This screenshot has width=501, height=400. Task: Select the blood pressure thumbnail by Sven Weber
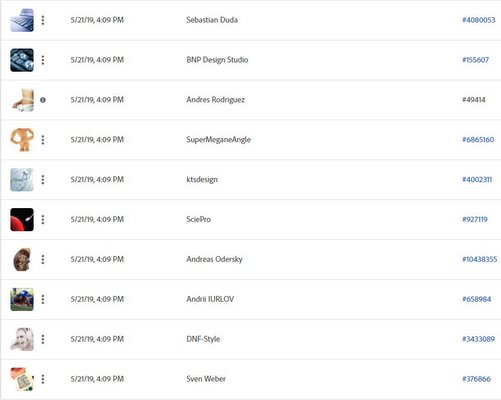(22, 379)
